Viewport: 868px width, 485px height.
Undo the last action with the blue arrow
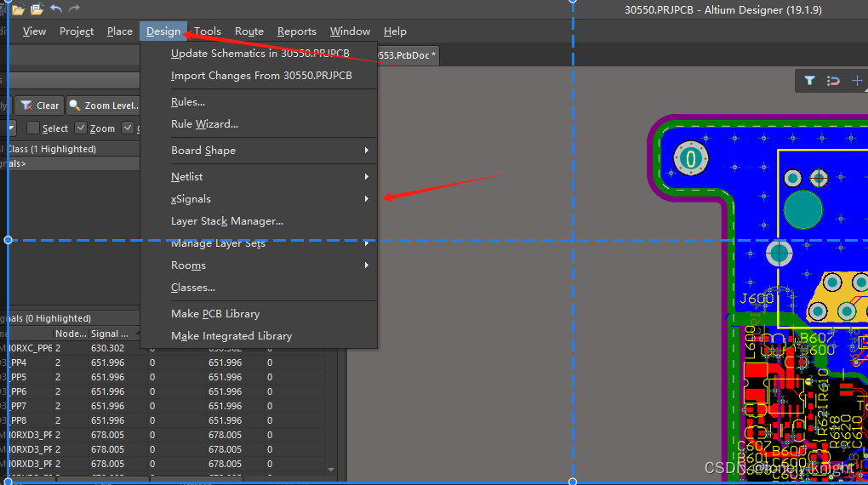click(56, 9)
